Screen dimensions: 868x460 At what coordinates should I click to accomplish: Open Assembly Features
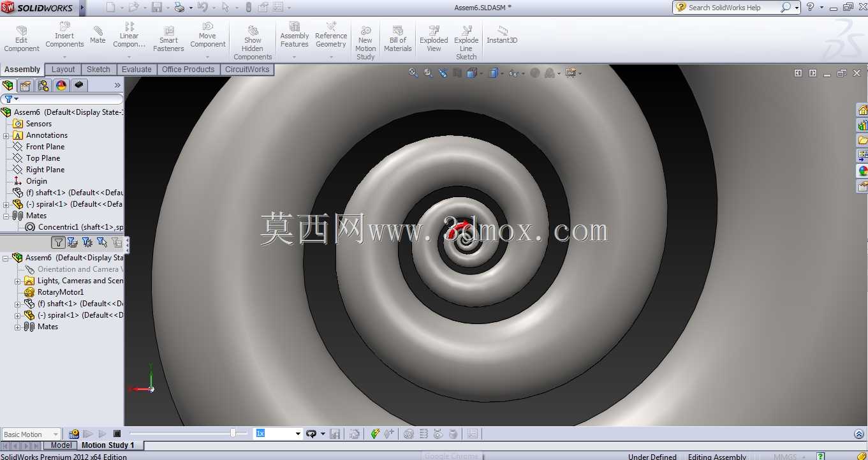point(294,35)
